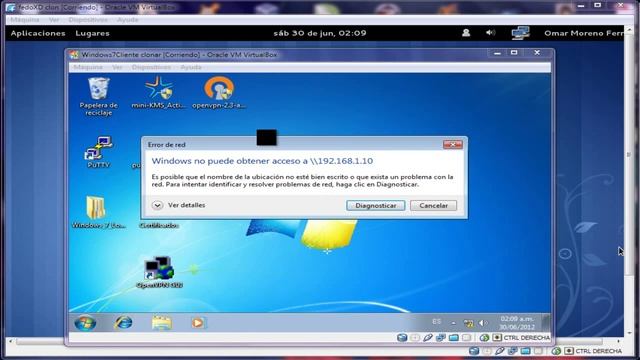Open Ayuda menu in Windows7Cliente window
The height and width of the screenshot is (360, 640).
(191, 67)
